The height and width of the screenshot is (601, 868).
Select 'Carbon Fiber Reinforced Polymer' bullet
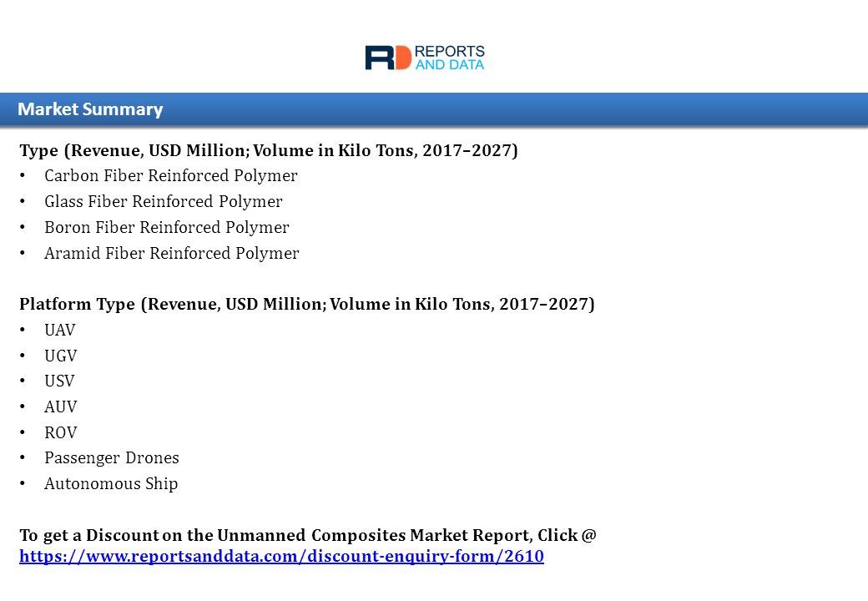[x=170, y=176]
